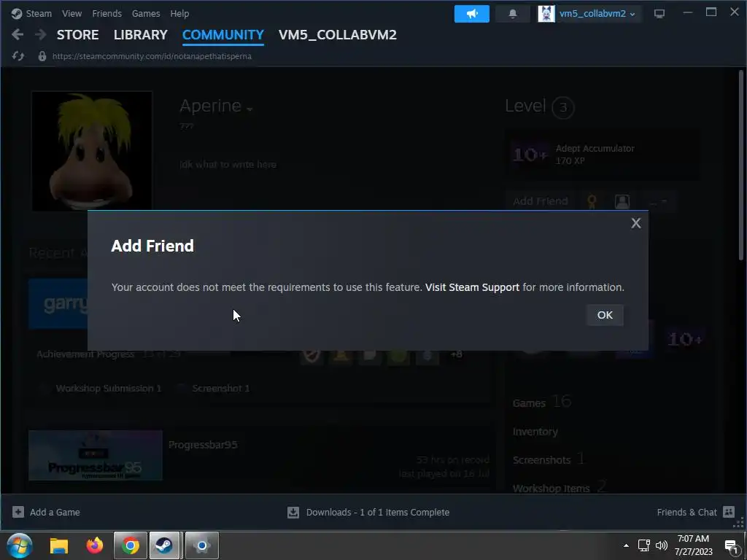The width and height of the screenshot is (747, 560).
Task: Click the account requirements error message text
Action: coord(368,287)
